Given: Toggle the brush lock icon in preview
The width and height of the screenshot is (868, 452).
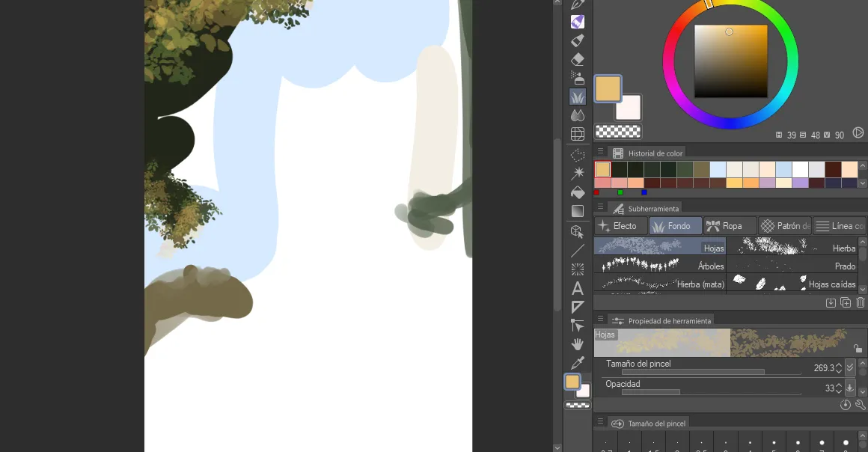Looking at the screenshot, I should pos(858,349).
